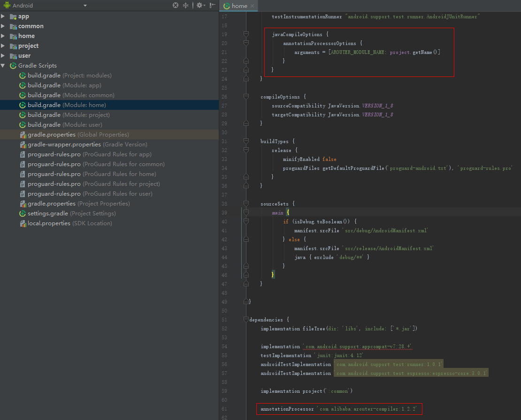Switch to the home editor tab
Viewport: 521px width, 420px height.
[238, 6]
